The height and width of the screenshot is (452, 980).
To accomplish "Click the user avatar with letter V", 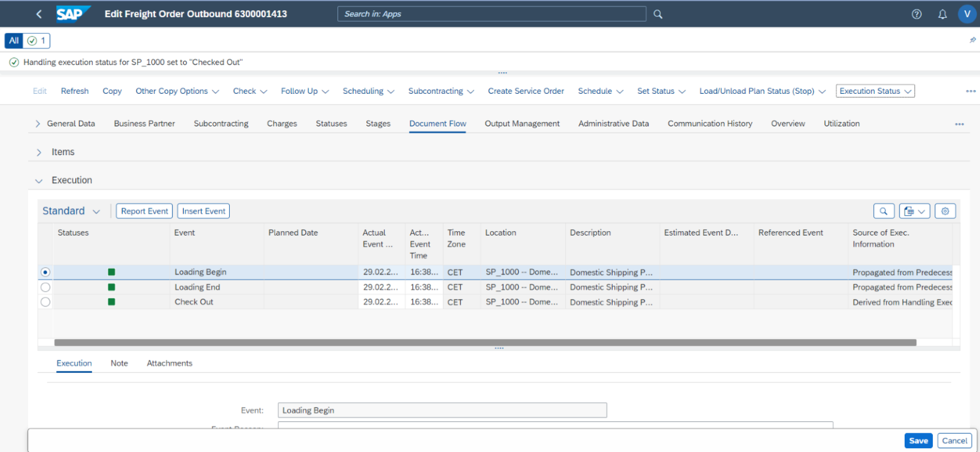I will [x=967, y=13].
